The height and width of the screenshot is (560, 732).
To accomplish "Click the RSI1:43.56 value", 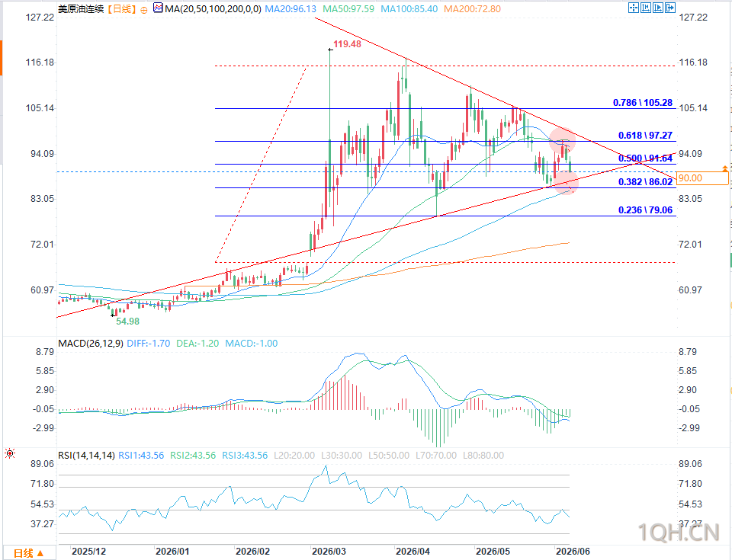I will click(x=141, y=456).
